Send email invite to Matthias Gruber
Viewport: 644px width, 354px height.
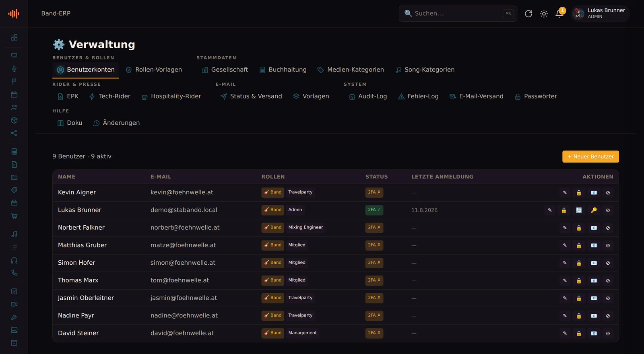click(594, 245)
